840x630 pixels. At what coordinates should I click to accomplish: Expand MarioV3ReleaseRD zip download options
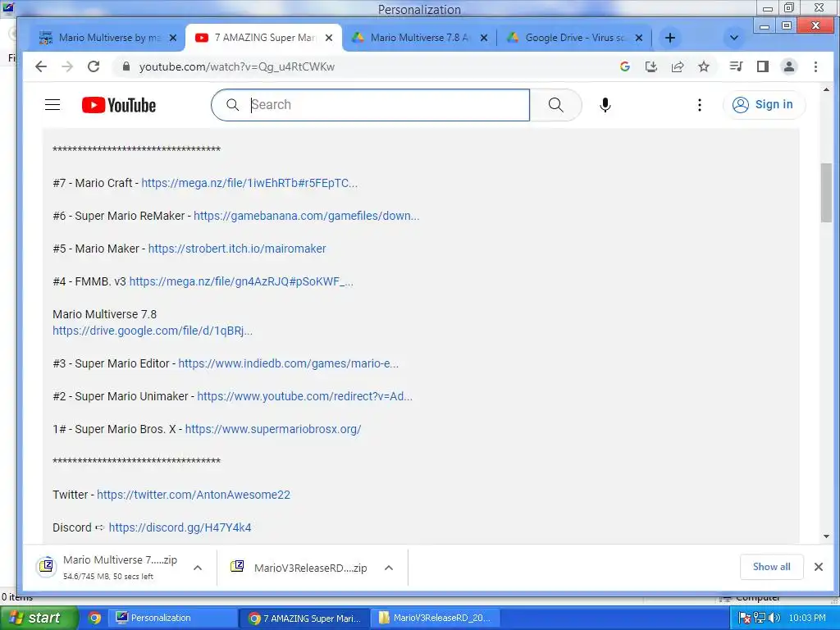(389, 568)
